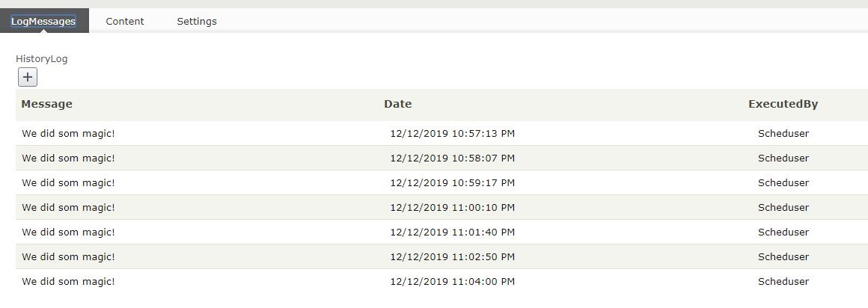
Task: Switch to the LogMessages tab
Action: 43,21
